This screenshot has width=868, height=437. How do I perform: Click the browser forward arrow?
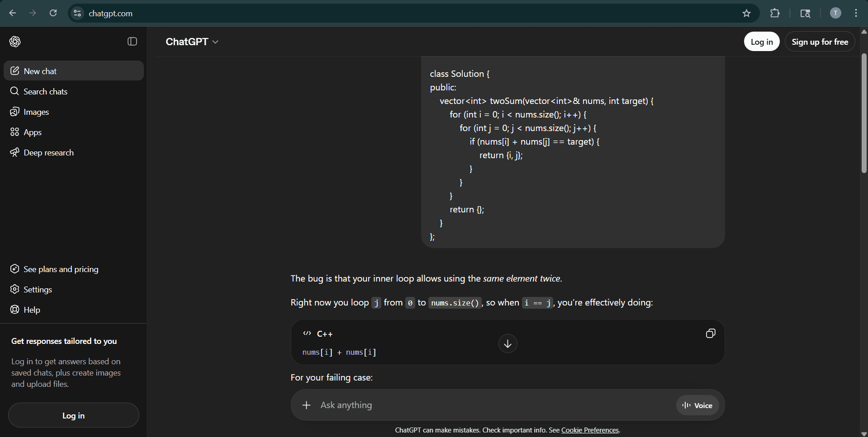click(33, 13)
